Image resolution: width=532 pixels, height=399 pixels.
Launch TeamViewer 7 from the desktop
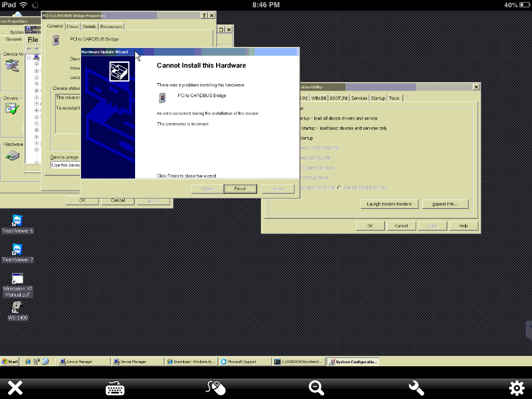[x=17, y=251]
